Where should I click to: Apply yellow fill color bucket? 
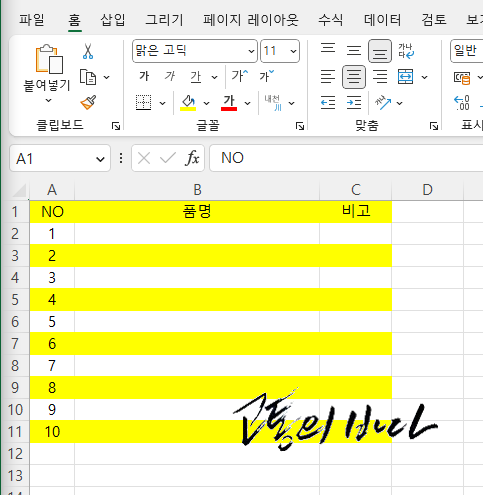click(188, 103)
